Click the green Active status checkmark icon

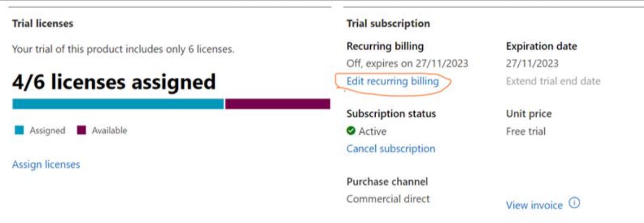point(351,131)
